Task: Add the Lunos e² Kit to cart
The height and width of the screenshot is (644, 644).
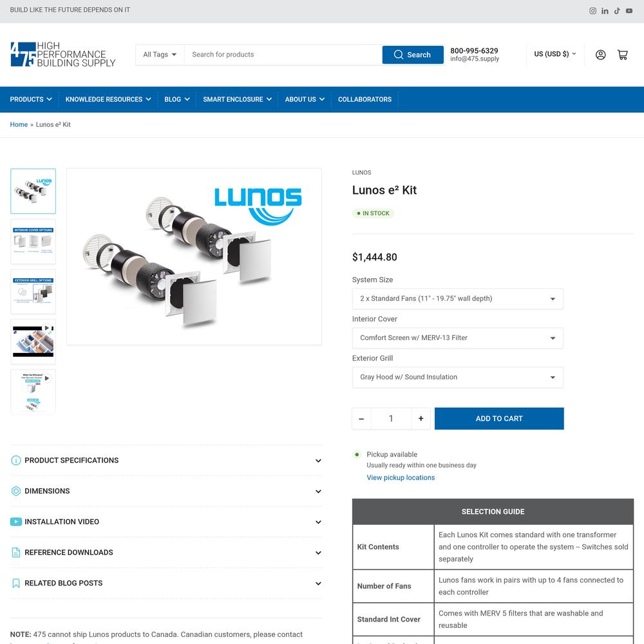Action: 499,419
